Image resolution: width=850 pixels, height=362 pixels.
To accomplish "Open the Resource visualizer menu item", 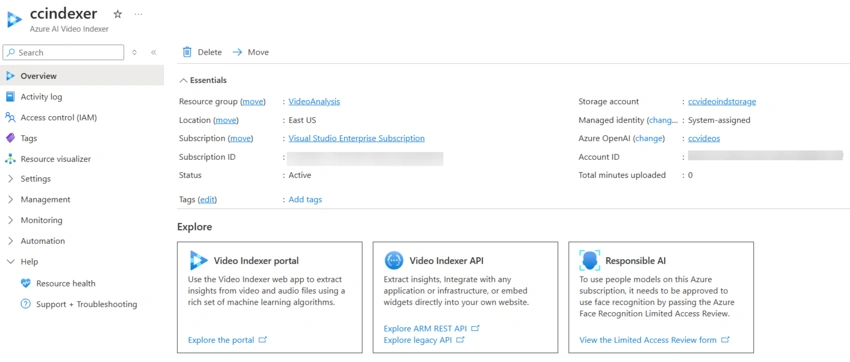I will pos(56,159).
